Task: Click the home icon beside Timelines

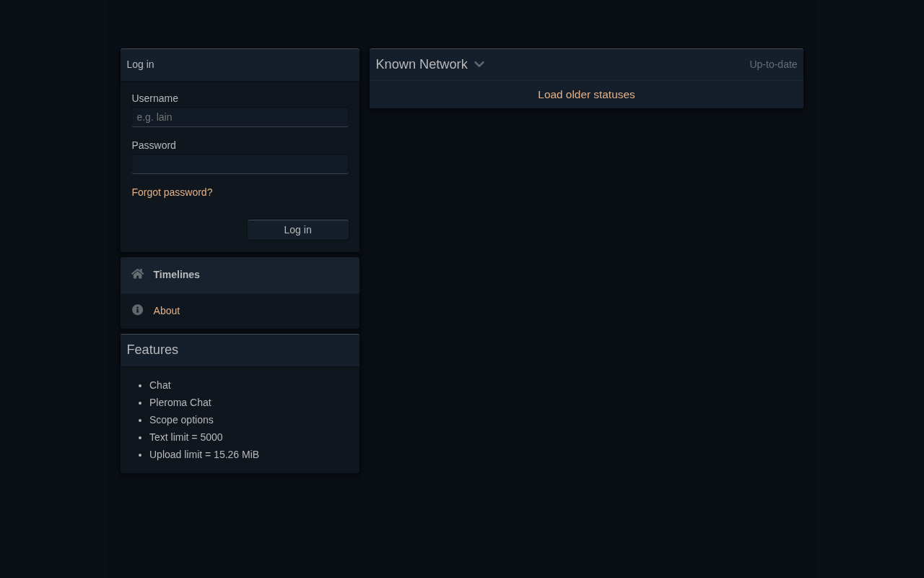Action: coord(137,274)
